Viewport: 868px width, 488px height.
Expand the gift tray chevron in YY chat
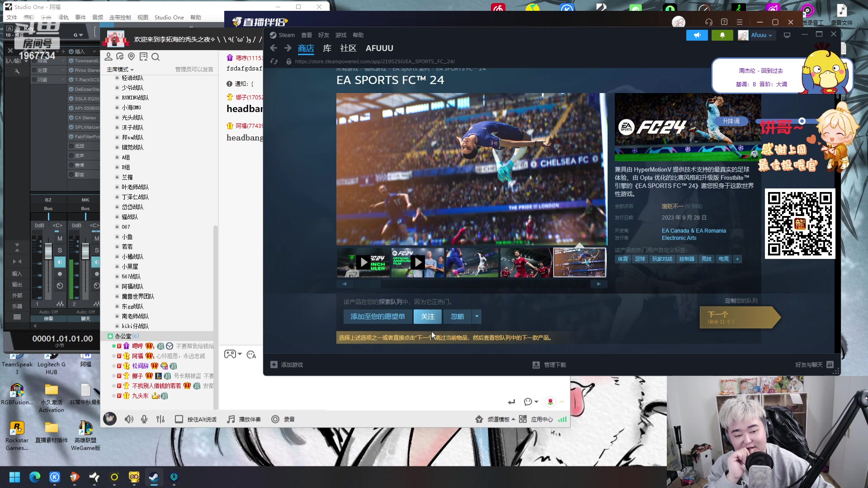point(562,402)
